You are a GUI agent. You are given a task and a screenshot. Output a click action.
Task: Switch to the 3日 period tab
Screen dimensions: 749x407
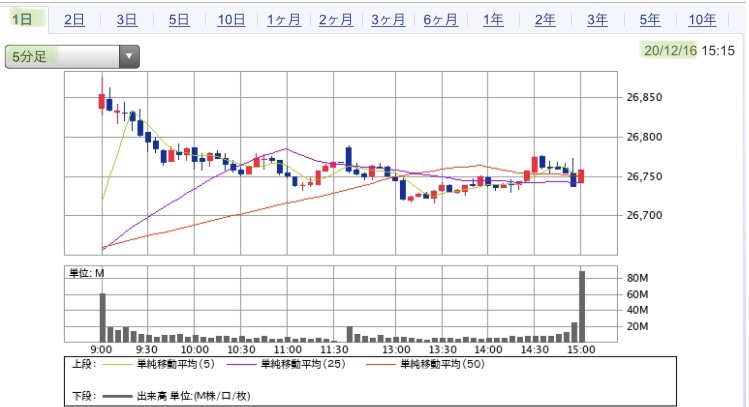pyautogui.click(x=127, y=20)
